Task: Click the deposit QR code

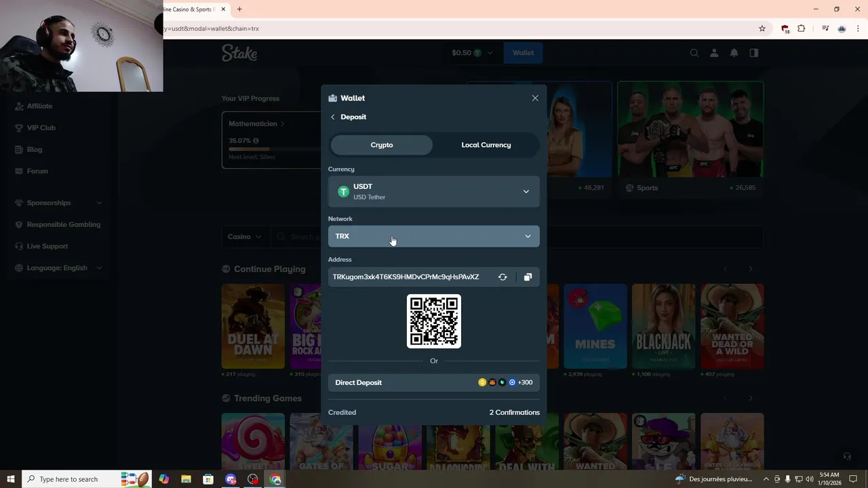Action: click(434, 321)
